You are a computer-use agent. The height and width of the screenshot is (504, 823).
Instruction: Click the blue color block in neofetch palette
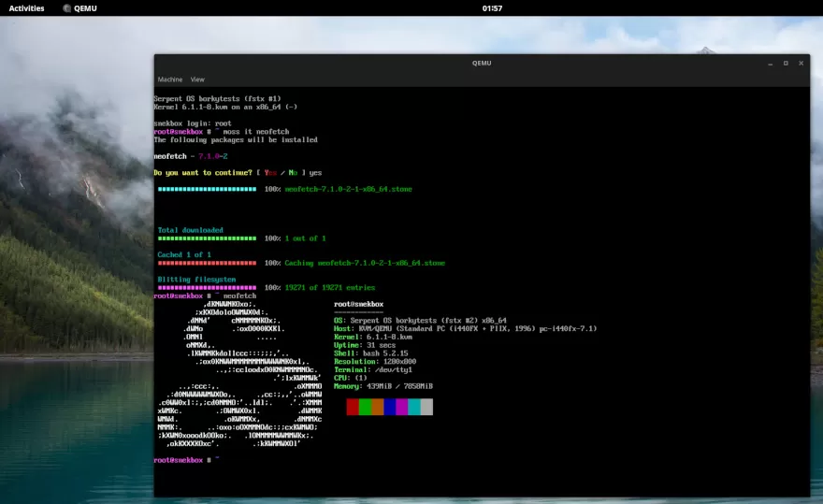point(389,407)
